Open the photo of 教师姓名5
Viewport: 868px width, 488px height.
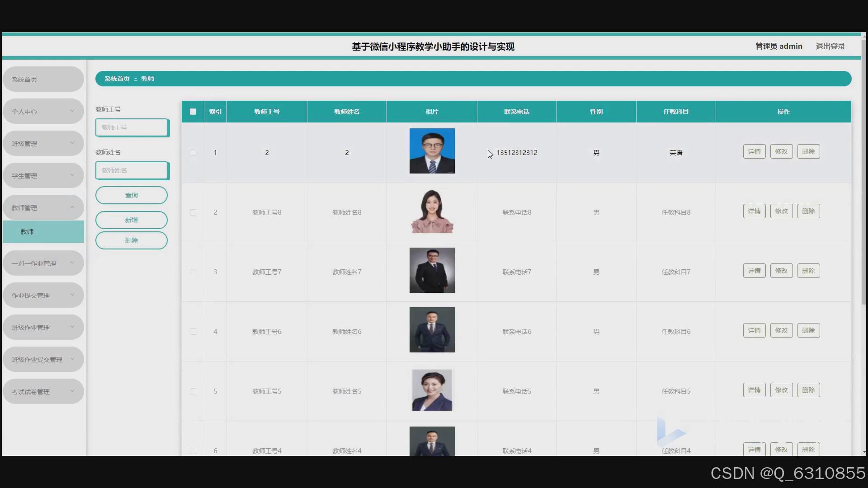[432, 390]
